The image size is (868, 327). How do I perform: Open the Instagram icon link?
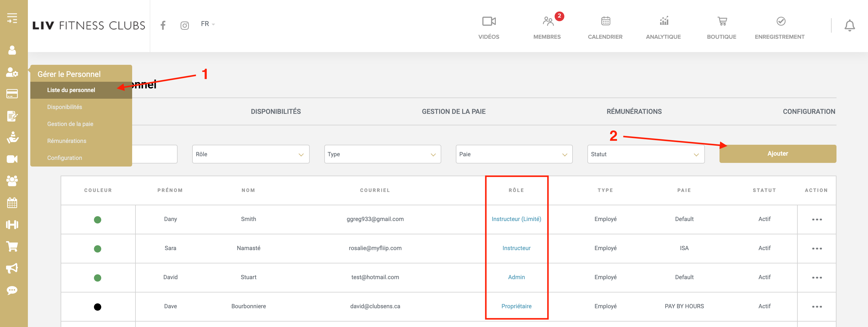[x=184, y=26]
